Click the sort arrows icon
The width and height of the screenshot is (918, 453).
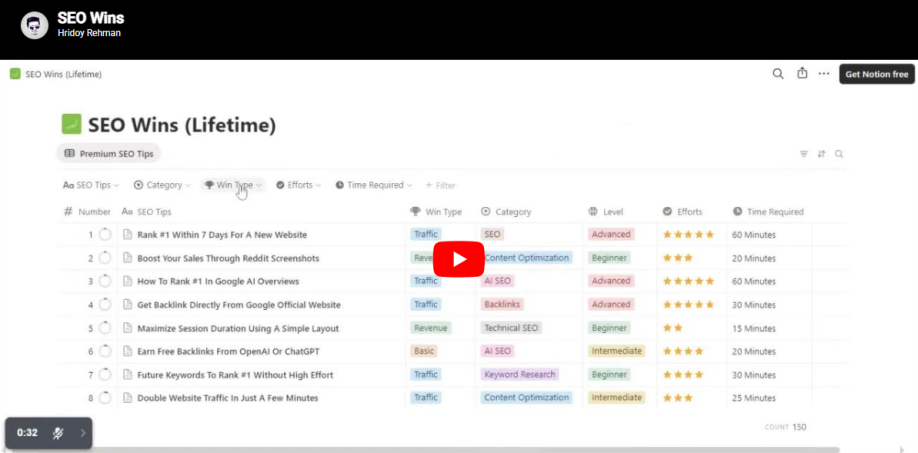pyautogui.click(x=821, y=154)
